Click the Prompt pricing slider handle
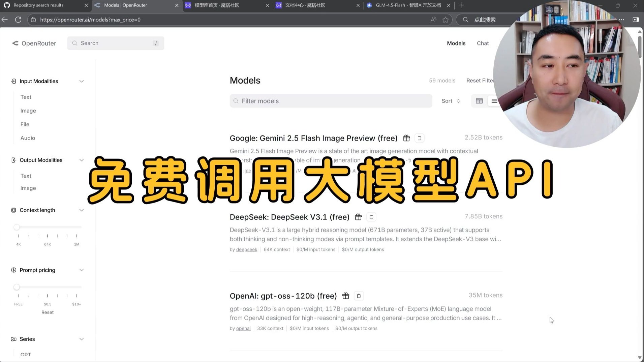Screen dimensions: 644x362 [x=17, y=287]
